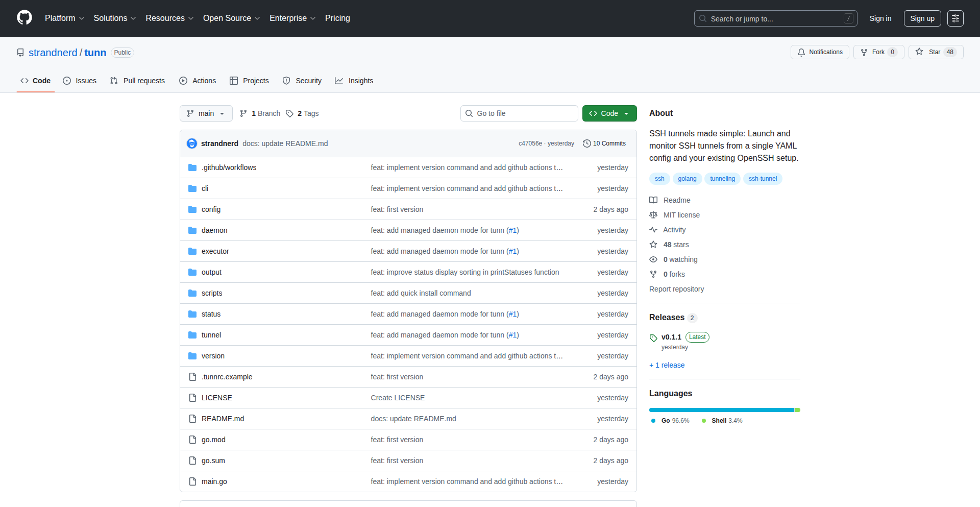Screen dimensions: 980x507
Task: Select the ssh topic tag
Action: click(x=659, y=179)
